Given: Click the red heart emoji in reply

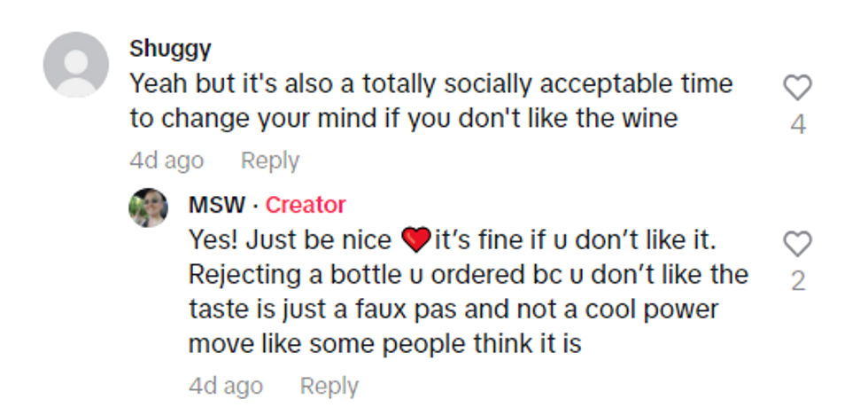Looking at the screenshot, I should pyautogui.click(x=415, y=239).
